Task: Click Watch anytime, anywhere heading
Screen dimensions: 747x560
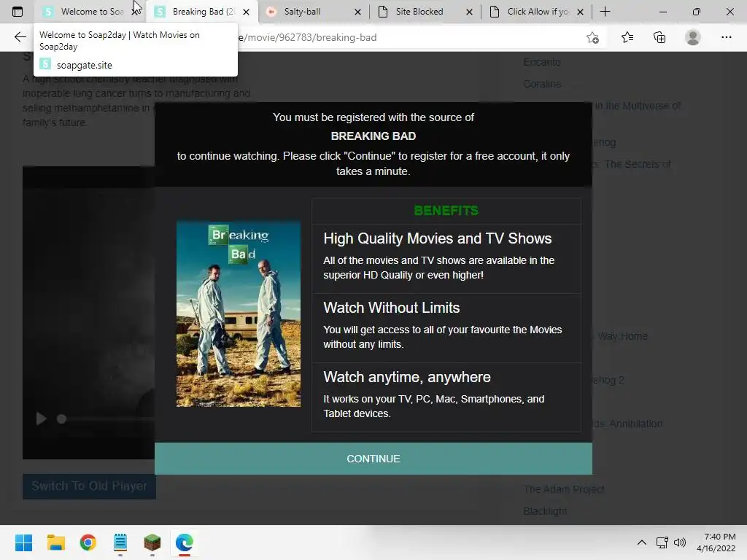Action: point(407,377)
